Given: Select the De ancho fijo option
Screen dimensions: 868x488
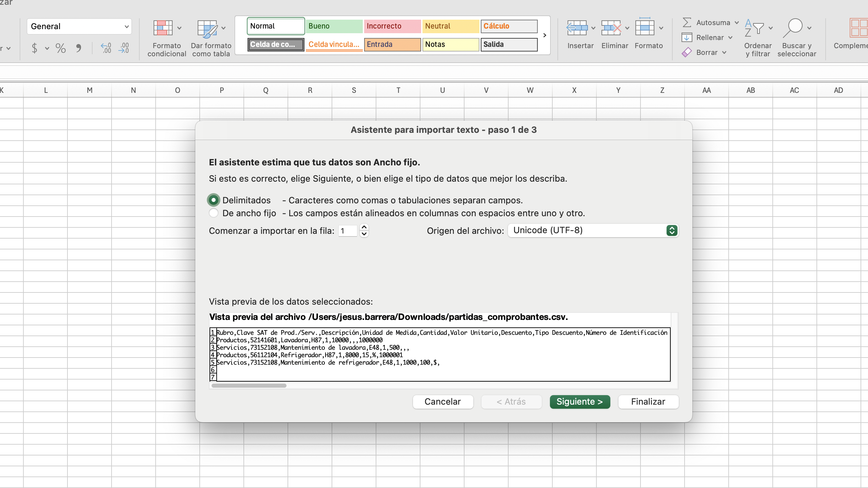Looking at the screenshot, I should click(x=214, y=213).
